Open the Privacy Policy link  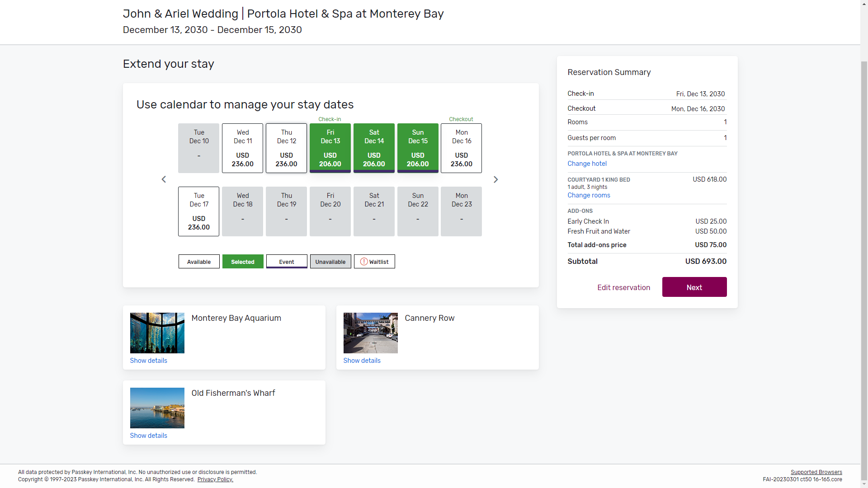[215, 479]
